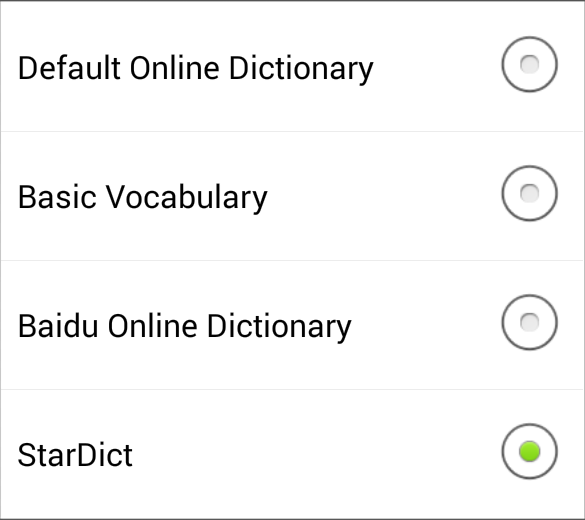Select the Default Online Dictionary radio button
585x520 pixels.
click(529, 65)
